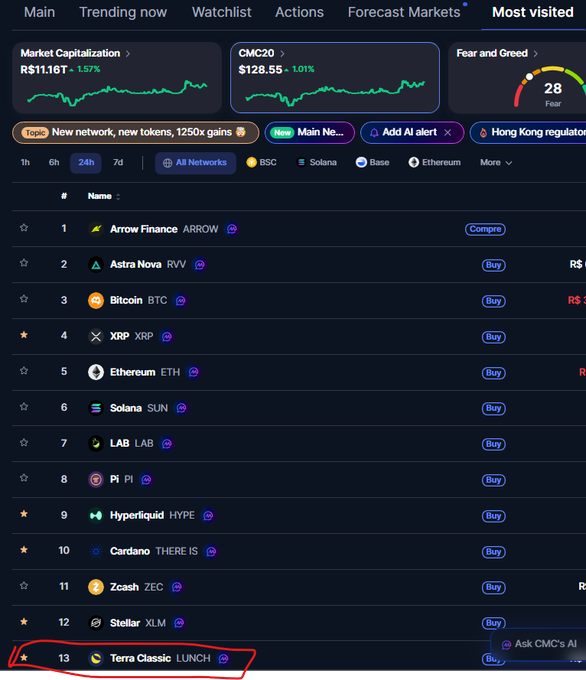Open Ask CMC's AI chat

[x=540, y=644]
